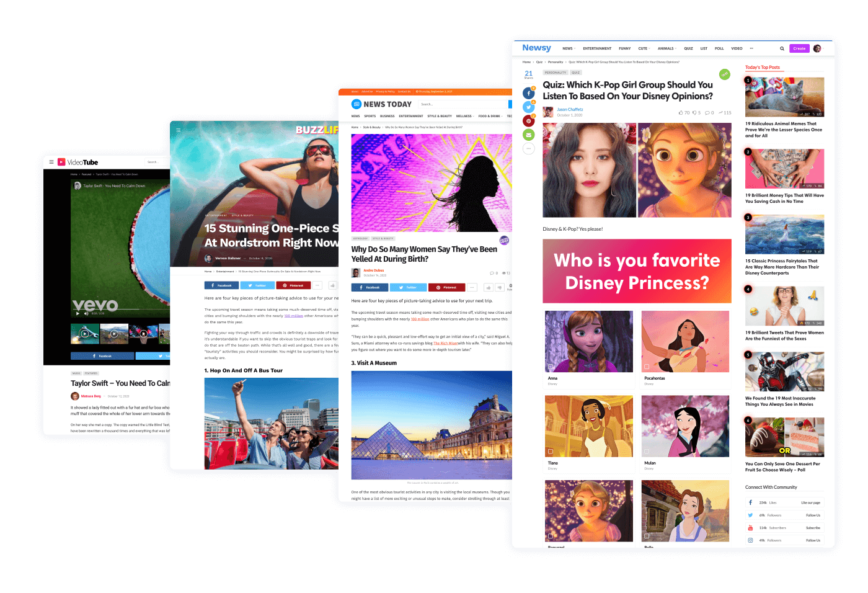Open Sports in News Today menu
Viewport: 868px width, 593px height.
point(370,116)
